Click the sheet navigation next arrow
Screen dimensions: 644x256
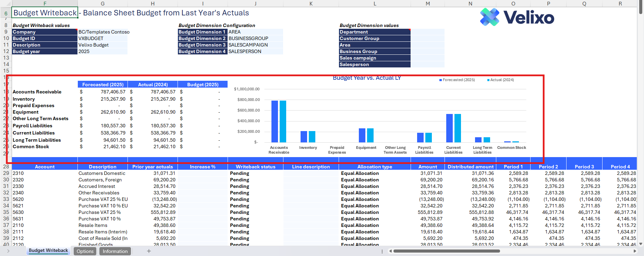(x=8, y=251)
